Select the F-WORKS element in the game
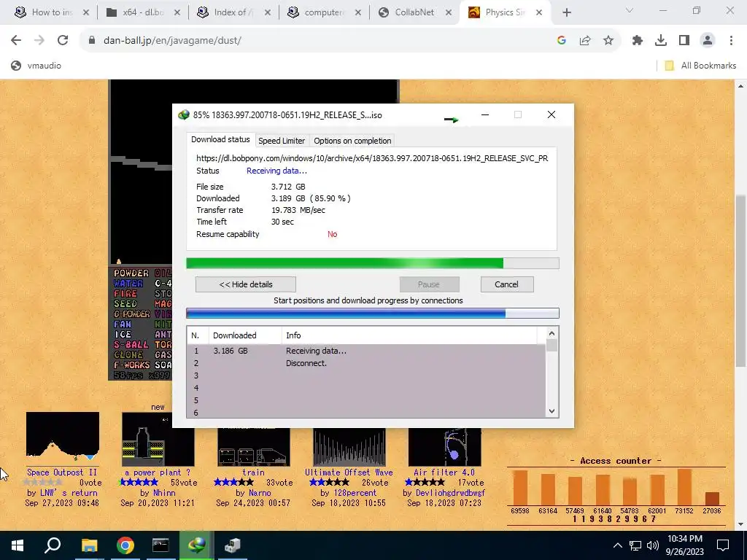747x560 pixels. (x=131, y=365)
